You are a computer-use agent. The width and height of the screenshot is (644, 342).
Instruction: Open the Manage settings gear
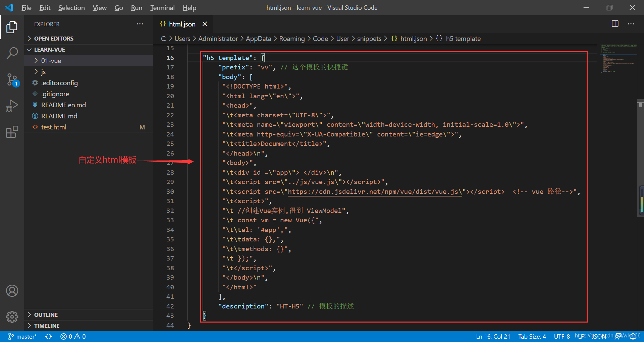click(x=12, y=317)
